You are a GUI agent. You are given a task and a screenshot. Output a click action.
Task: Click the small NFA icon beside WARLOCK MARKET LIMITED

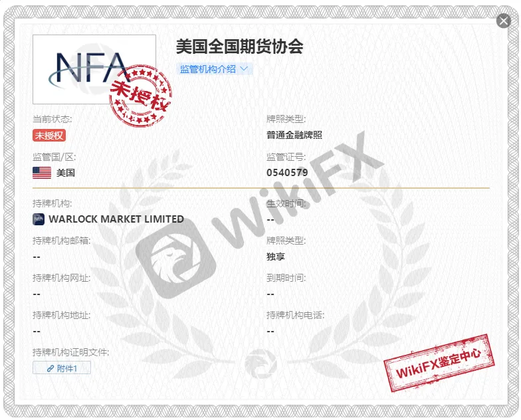39,219
